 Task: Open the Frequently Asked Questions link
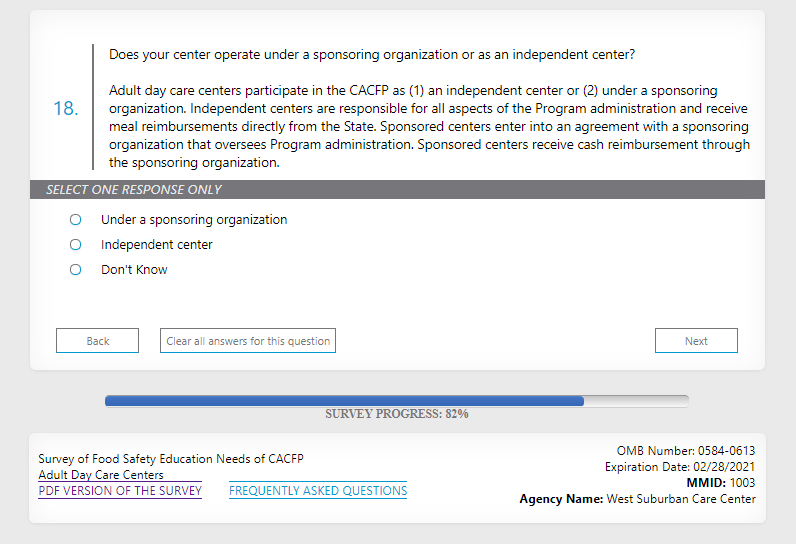318,491
